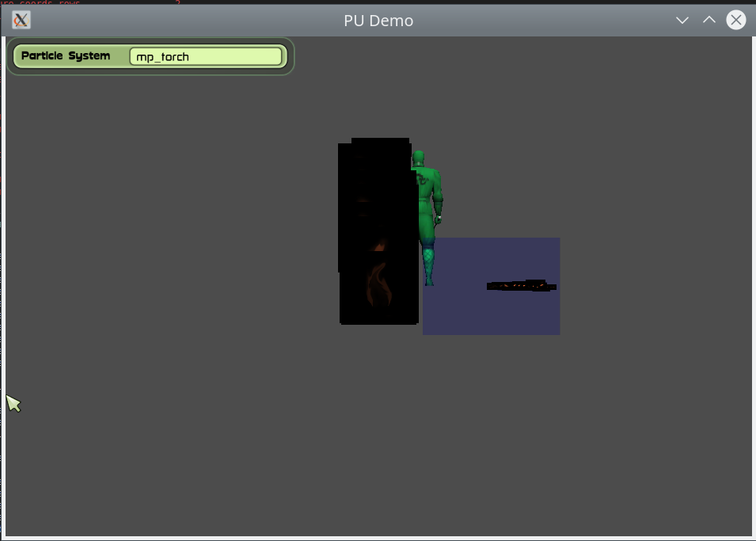The image size is (756, 541).
Task: Open the mp_torch particle system dropdown
Action: [x=206, y=56]
